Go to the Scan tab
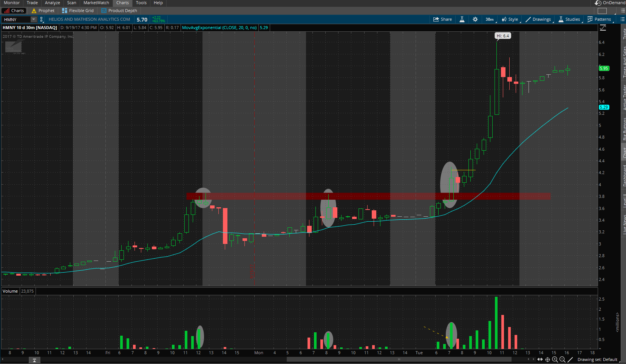Screen dimensions: 626x364 (72, 3)
